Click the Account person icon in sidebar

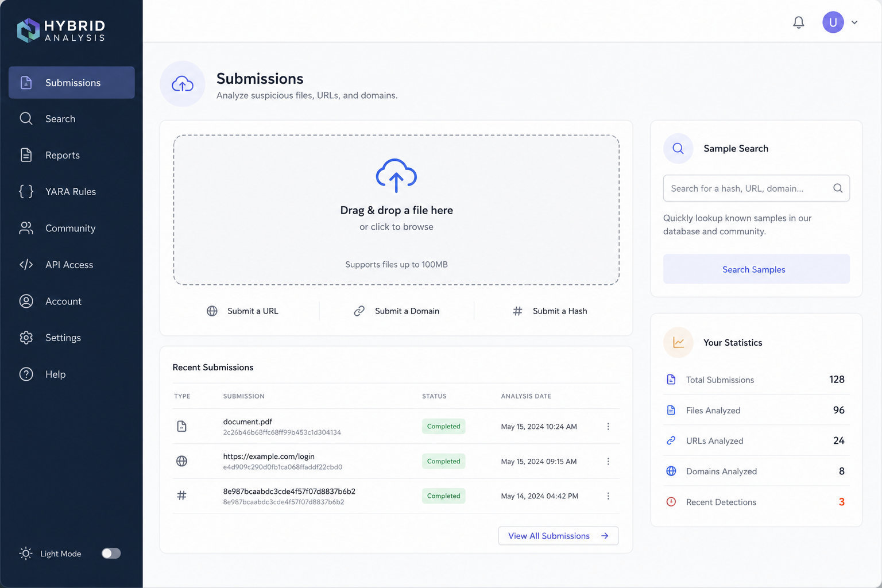click(x=26, y=301)
